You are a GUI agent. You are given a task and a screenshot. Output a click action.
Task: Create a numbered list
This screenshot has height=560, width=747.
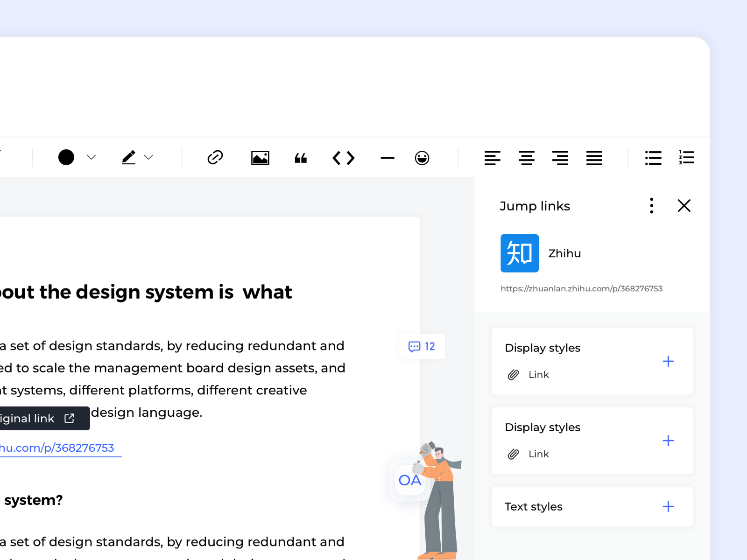[x=686, y=158]
